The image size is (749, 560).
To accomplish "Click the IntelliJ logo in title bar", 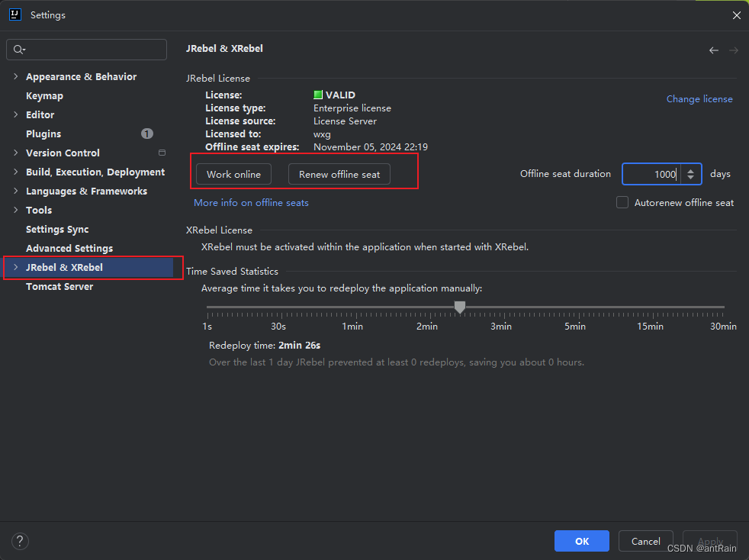I will coord(15,14).
